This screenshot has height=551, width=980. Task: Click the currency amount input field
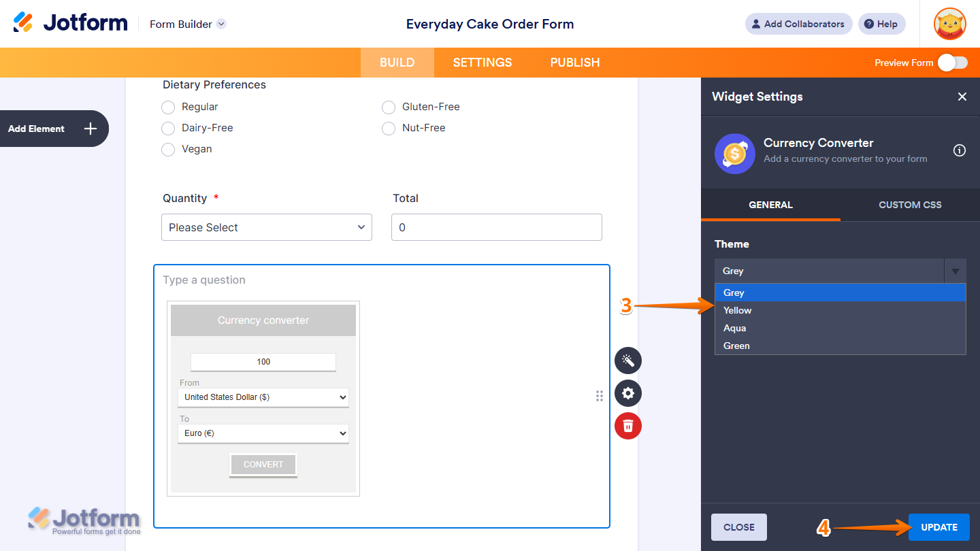(x=263, y=362)
